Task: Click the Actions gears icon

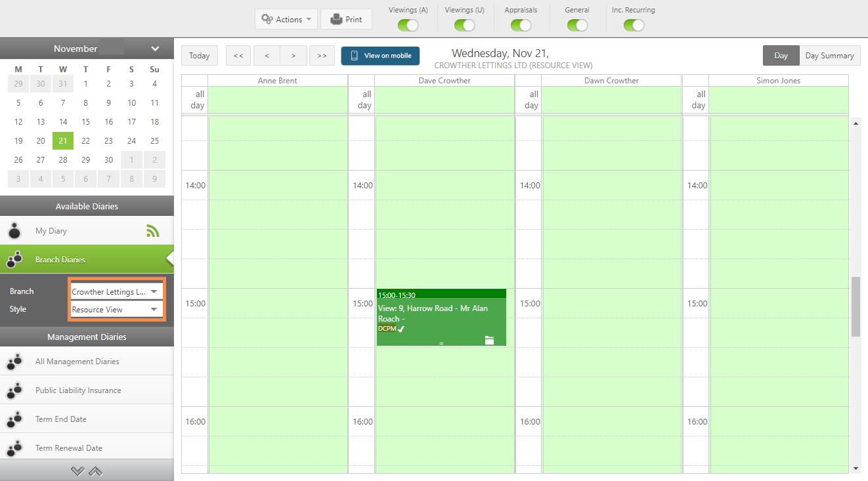Action: pos(267,19)
